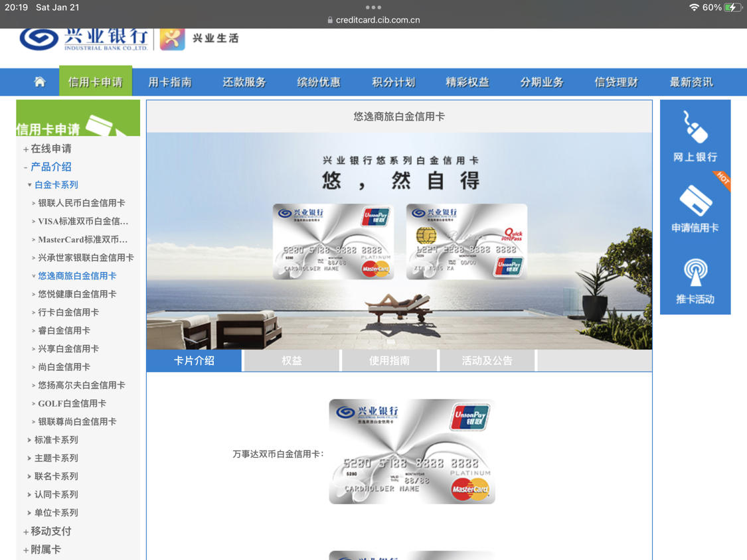Open the 还款服务 menu

pos(244,82)
